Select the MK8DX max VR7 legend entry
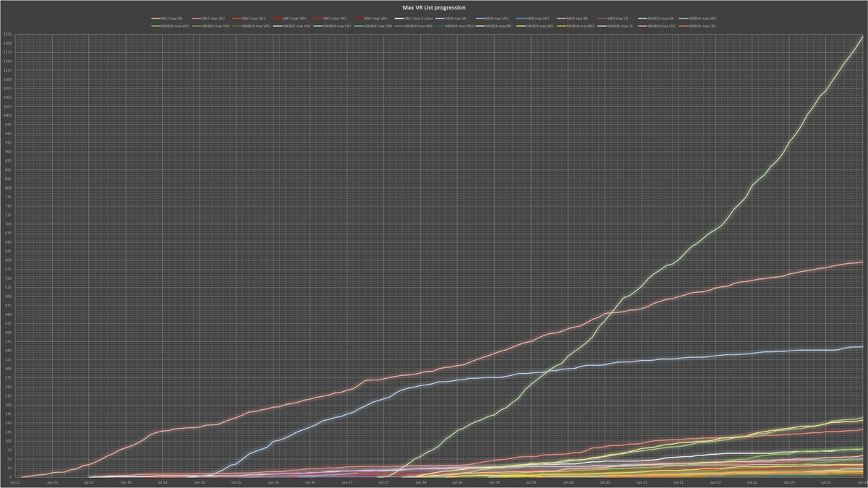The width and height of the screenshot is (868, 488). pyautogui.click(x=332, y=26)
